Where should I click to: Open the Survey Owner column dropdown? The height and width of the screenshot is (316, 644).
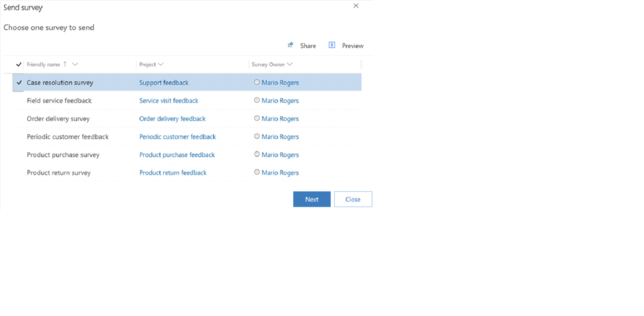pos(290,64)
